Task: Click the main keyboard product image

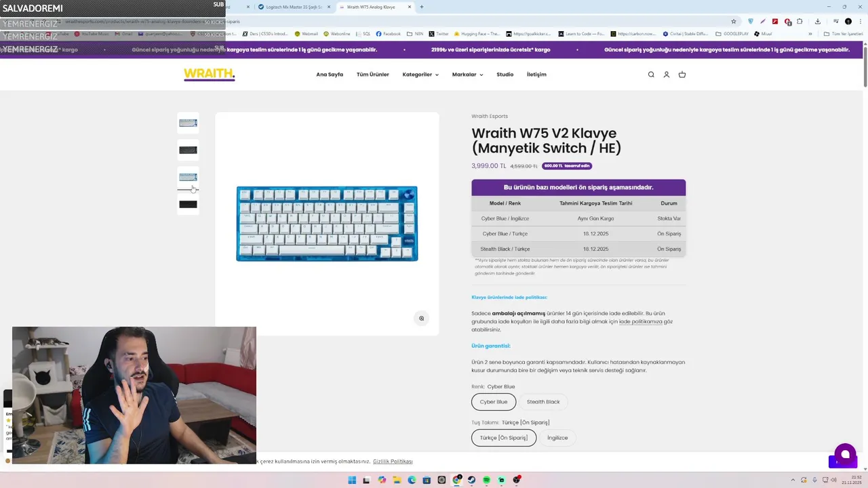Action: [x=327, y=224]
